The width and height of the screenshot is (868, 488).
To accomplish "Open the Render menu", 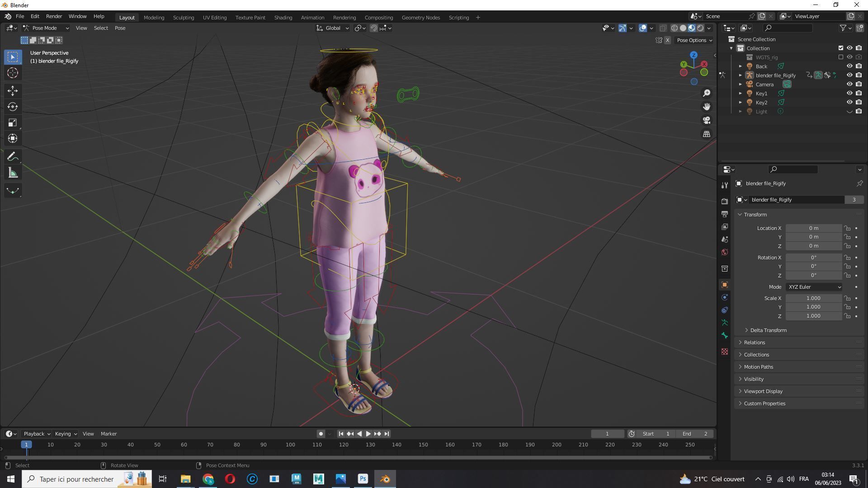I will point(54,16).
